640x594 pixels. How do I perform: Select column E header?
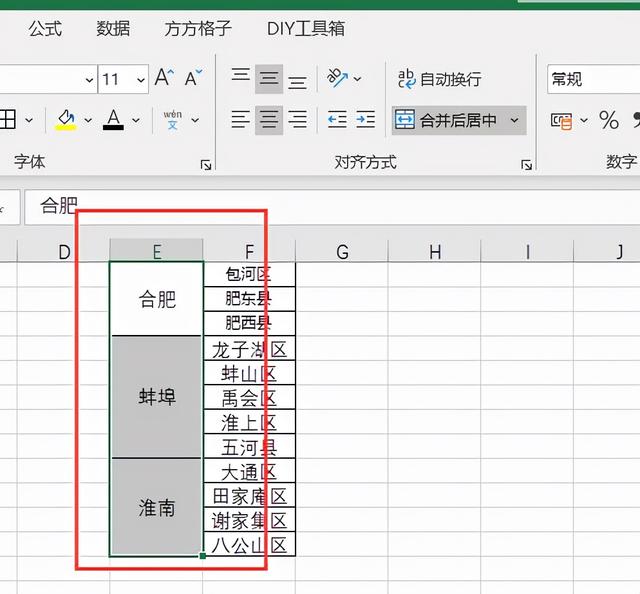pos(157,251)
